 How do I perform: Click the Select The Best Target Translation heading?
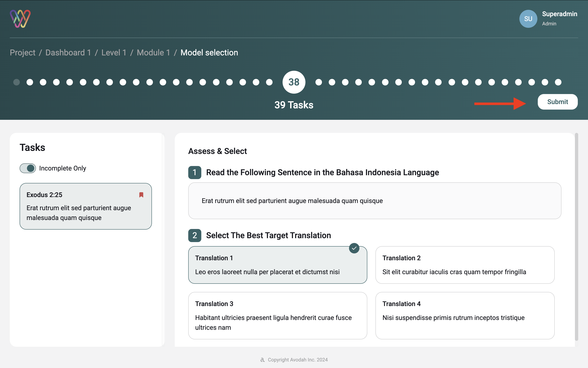click(x=268, y=235)
